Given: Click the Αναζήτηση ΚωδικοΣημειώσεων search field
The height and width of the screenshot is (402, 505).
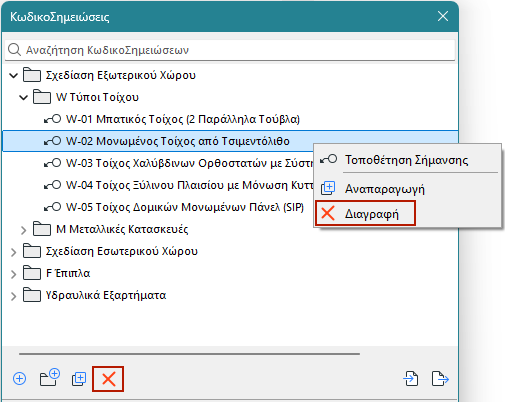Looking at the screenshot, I should pos(230,50).
